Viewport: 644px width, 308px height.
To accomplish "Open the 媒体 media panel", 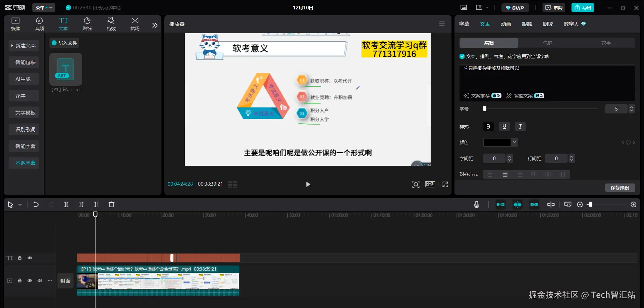I will point(15,24).
